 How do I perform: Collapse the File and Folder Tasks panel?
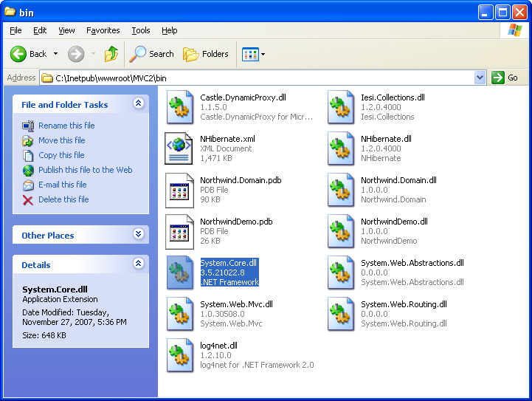[x=139, y=103]
